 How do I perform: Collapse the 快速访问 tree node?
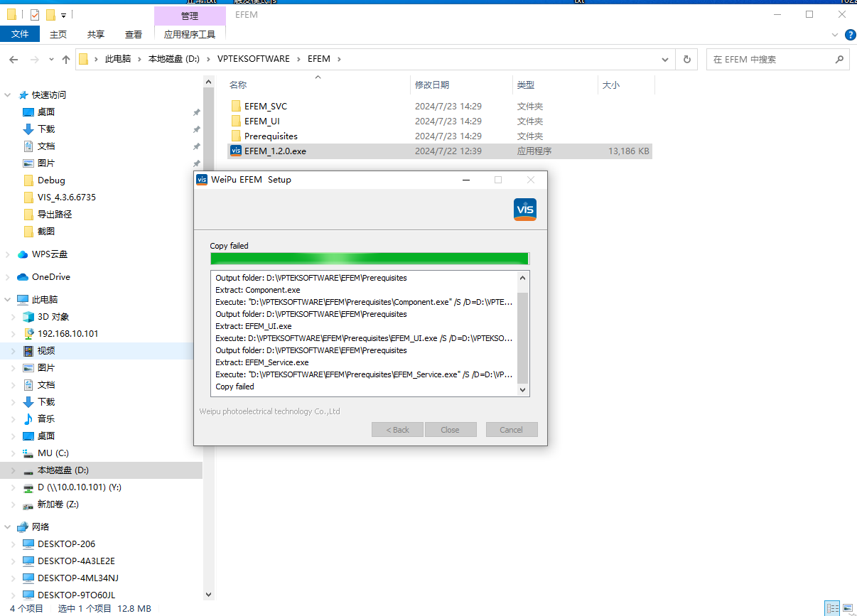tap(8, 95)
